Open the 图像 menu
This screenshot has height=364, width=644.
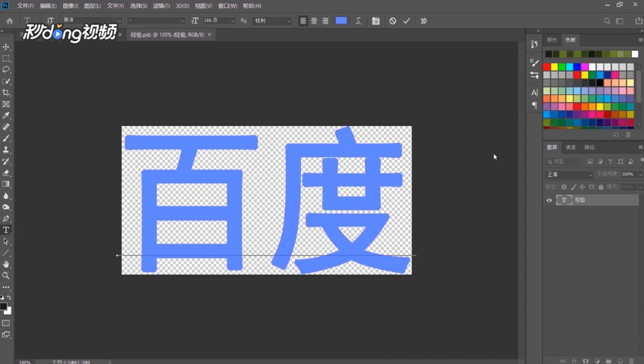point(70,6)
